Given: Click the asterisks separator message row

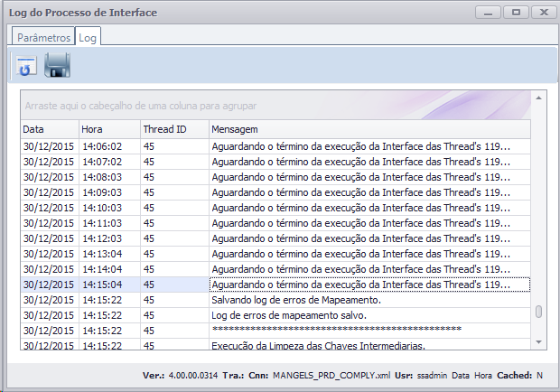Looking at the screenshot, I should (x=336, y=330).
